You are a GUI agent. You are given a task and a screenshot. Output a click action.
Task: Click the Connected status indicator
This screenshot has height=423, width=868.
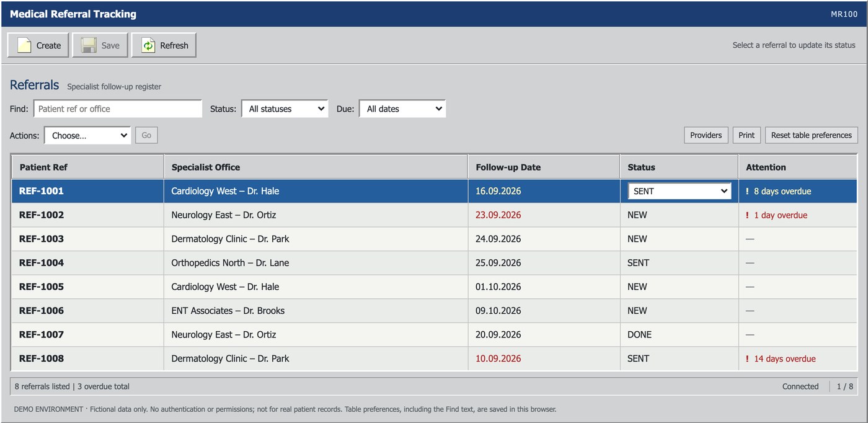pos(800,386)
